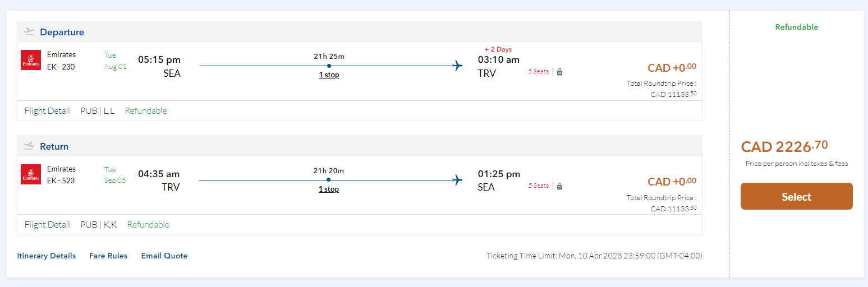Click the stop dot on return route line
The image size is (868, 287).
[328, 180]
